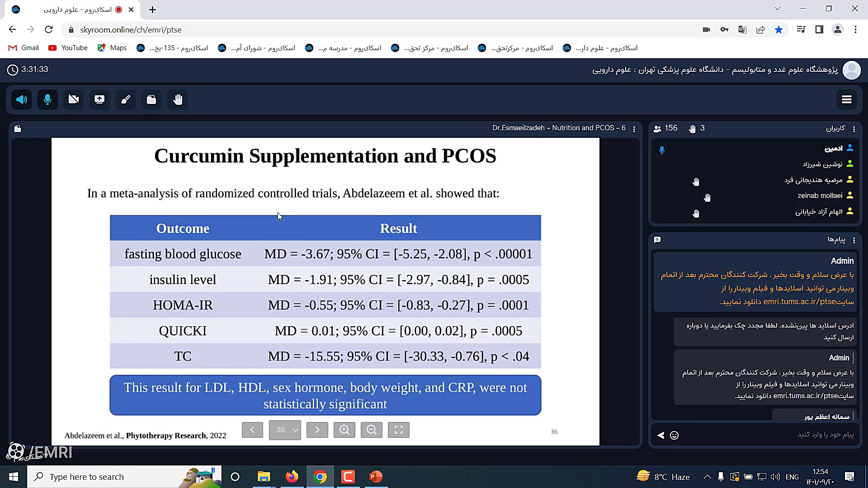Raise hand using the hand icon
The image size is (868, 488).
(x=178, y=99)
